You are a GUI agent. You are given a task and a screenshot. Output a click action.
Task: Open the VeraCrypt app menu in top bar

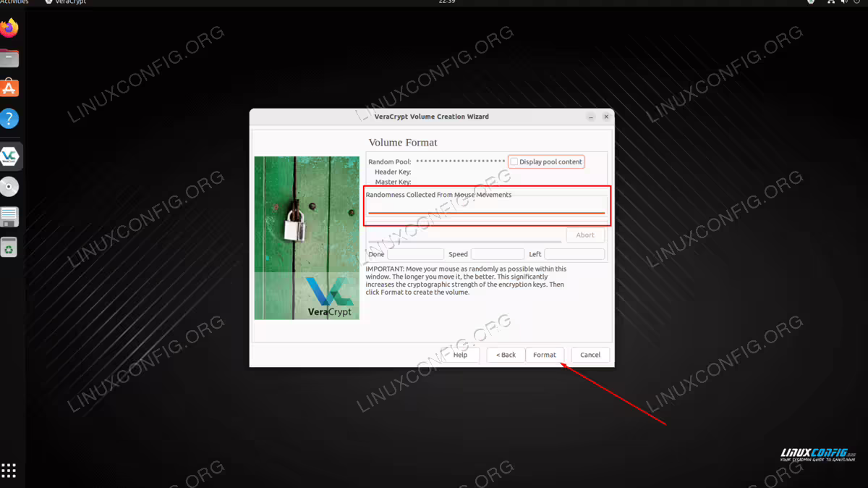65,2
